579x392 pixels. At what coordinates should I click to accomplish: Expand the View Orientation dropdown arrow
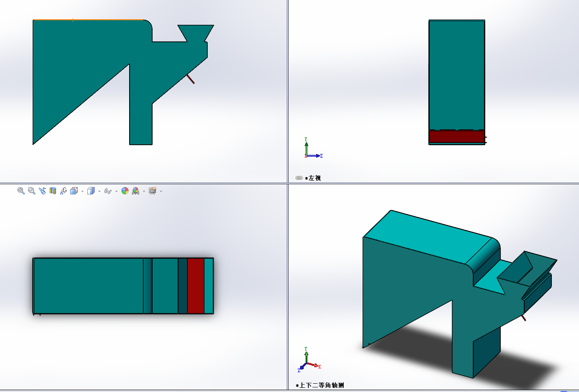pos(82,191)
